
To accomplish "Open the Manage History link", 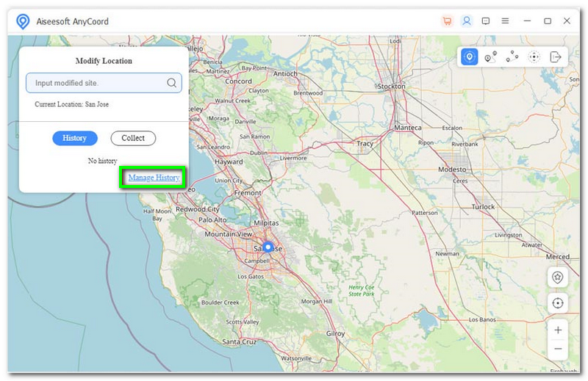I will click(x=154, y=178).
